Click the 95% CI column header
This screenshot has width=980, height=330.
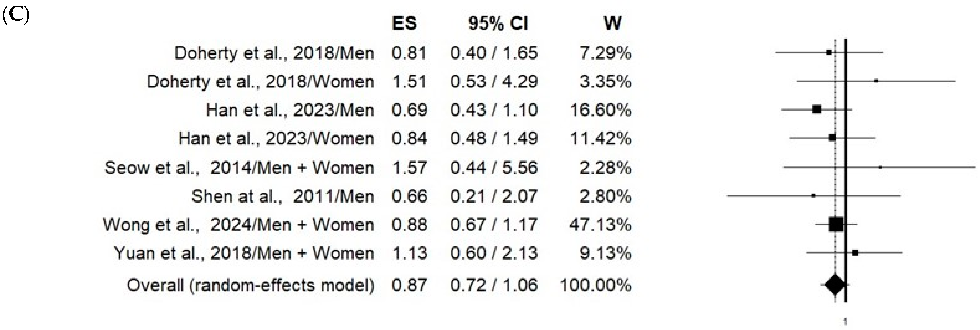[x=498, y=24]
